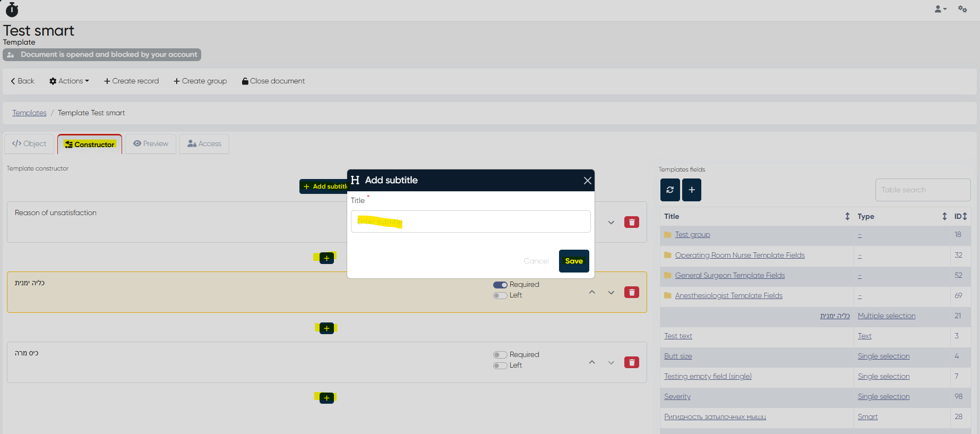
Task: Toggle Required switch for כליה ימנית field
Action: 500,285
